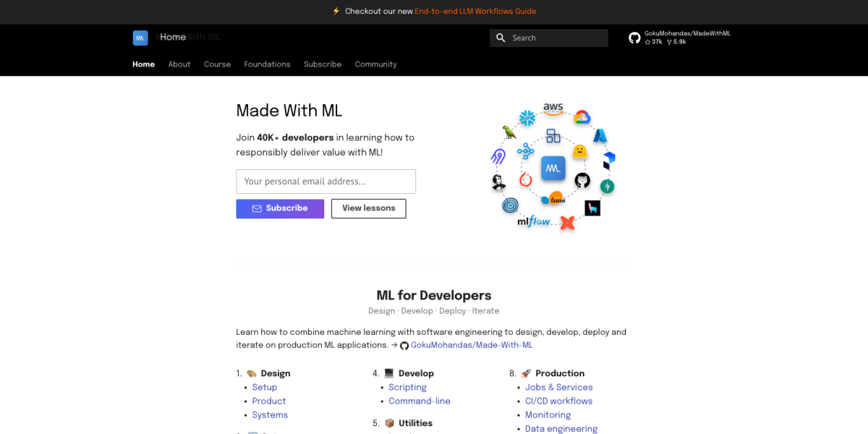
Task: Click the search magnifier icon
Action: [x=501, y=38]
